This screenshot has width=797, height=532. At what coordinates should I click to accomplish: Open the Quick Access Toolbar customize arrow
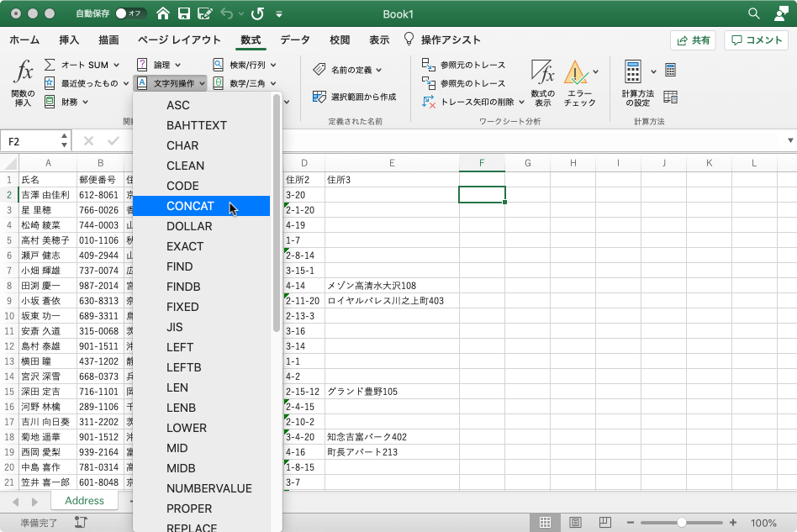pos(279,14)
